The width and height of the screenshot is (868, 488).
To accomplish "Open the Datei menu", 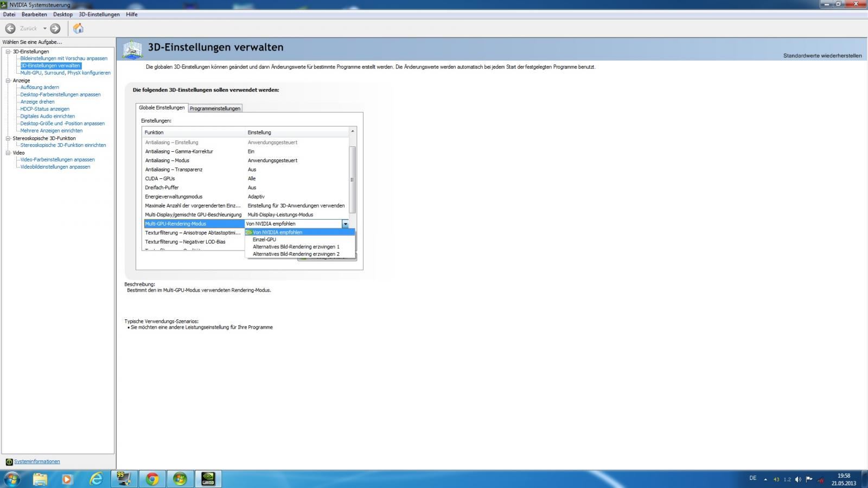I will (9, 15).
